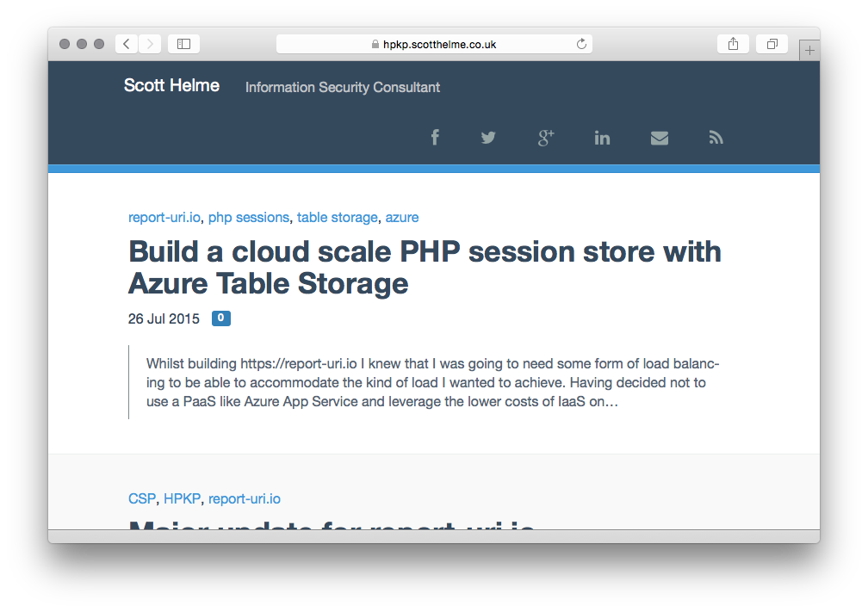Open the LinkedIn profile icon
Screen dimensions: 868x612
602,138
